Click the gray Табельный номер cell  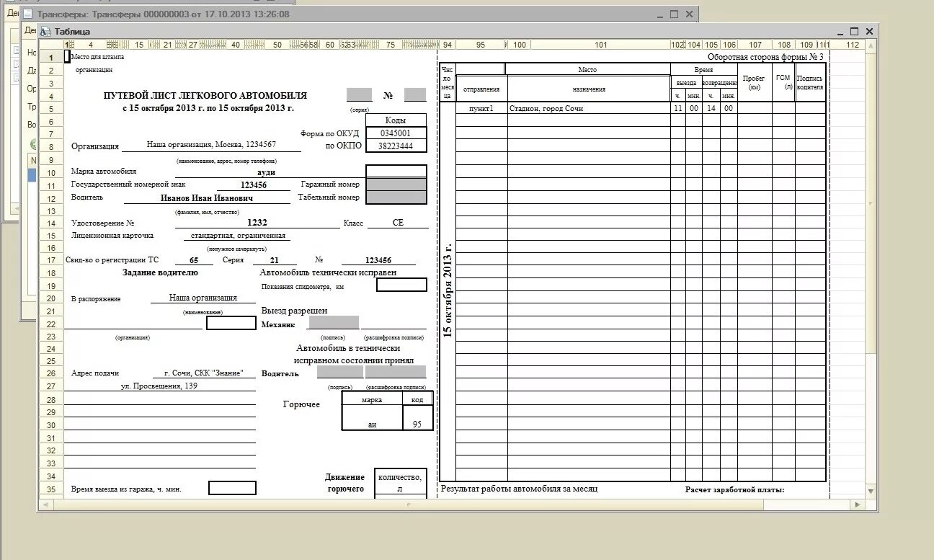click(x=396, y=197)
